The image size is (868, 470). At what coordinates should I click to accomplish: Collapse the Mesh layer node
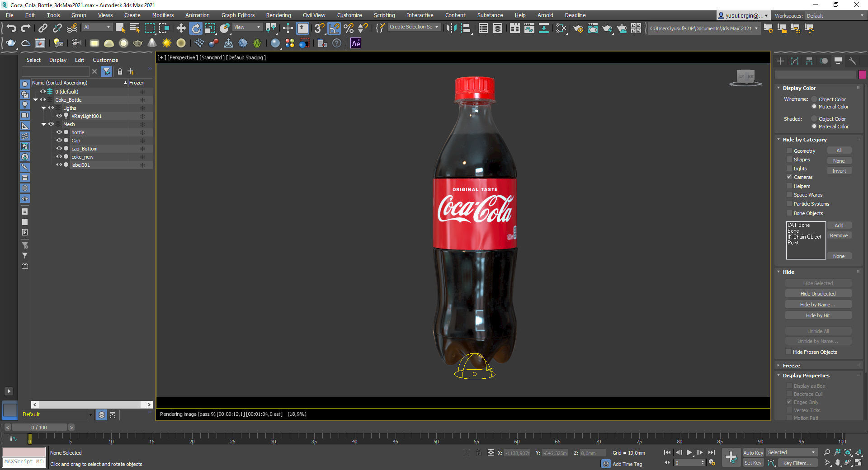pos(43,124)
